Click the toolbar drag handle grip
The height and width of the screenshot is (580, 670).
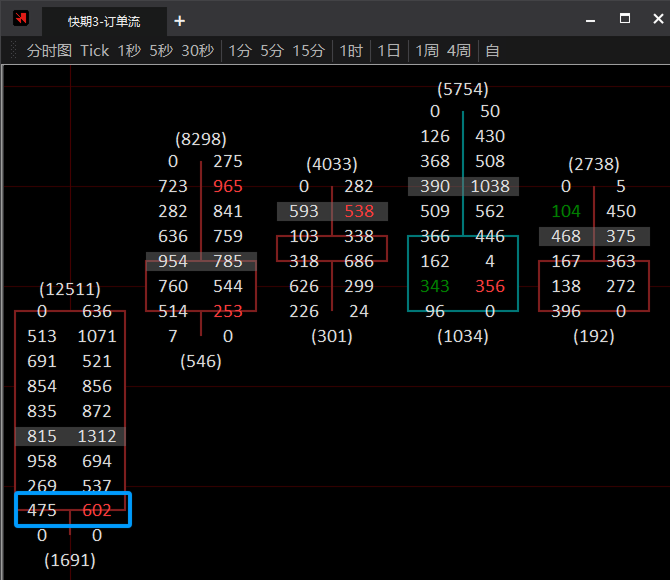click(13, 50)
